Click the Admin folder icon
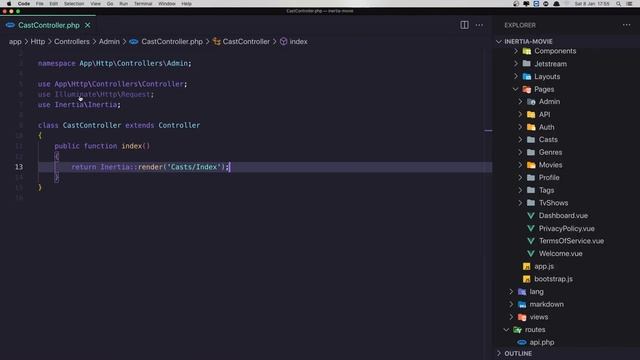Screen dimensions: 640x360 [531, 102]
